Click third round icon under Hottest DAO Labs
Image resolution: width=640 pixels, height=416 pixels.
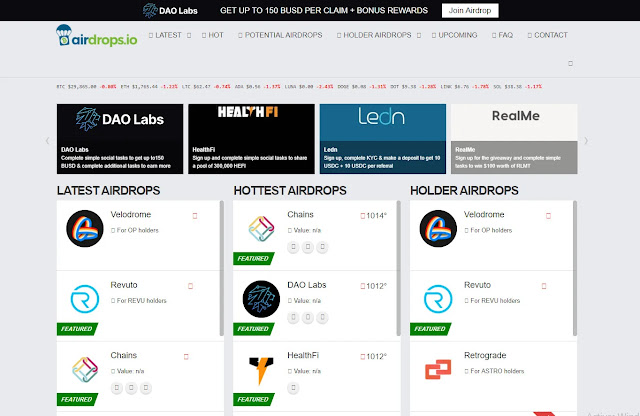click(322, 317)
